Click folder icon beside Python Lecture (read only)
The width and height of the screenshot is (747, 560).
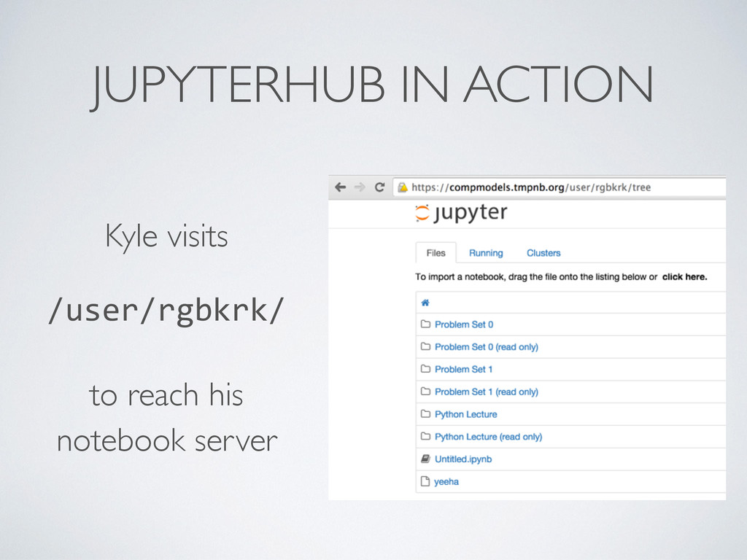click(425, 436)
